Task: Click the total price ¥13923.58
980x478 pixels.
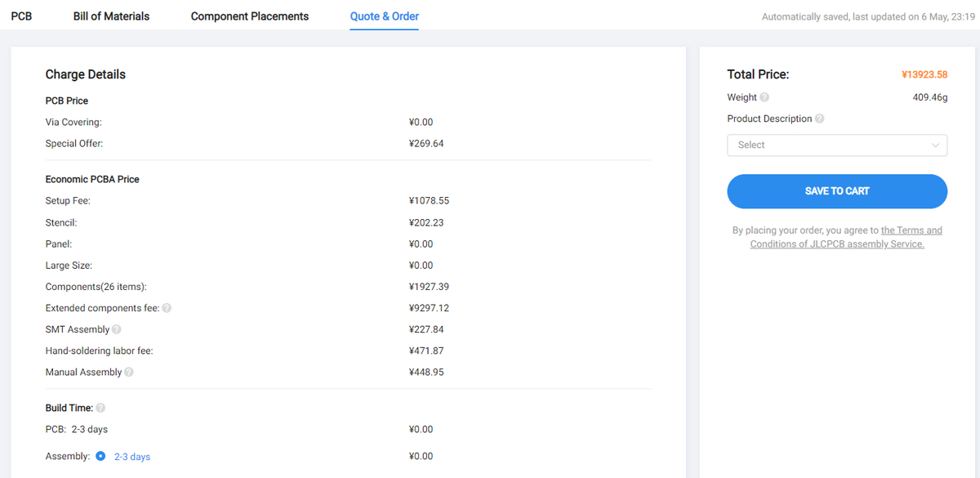Action: pos(924,74)
